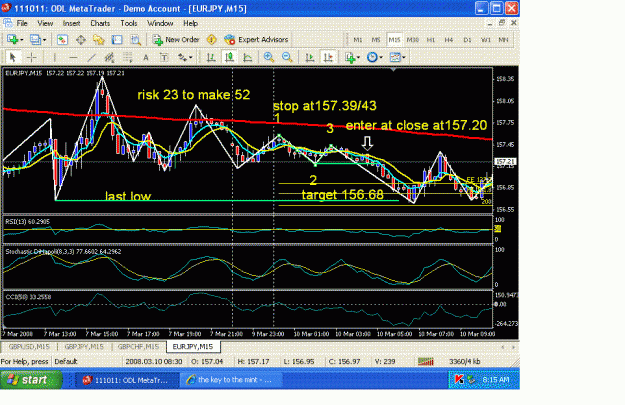Image resolution: width=625 pixels, height=405 pixels.
Task: Select the EURJPY,M15 chart tab
Action: tap(193, 347)
